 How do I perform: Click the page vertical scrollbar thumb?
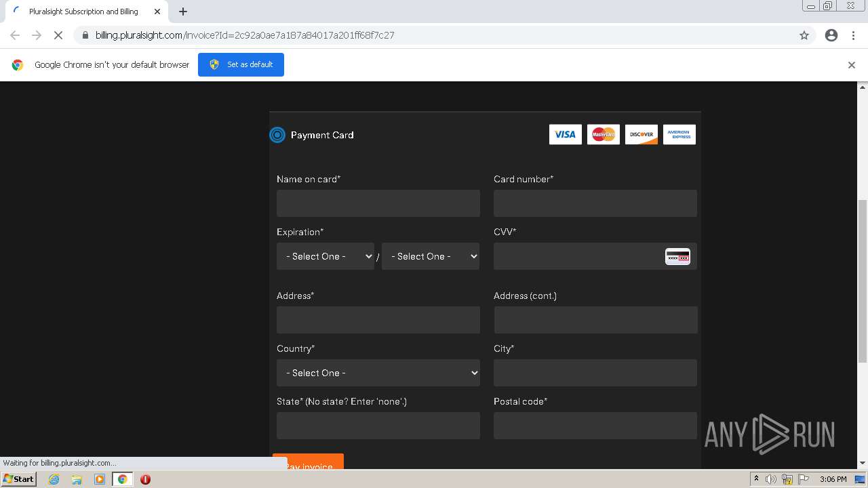coord(863,281)
